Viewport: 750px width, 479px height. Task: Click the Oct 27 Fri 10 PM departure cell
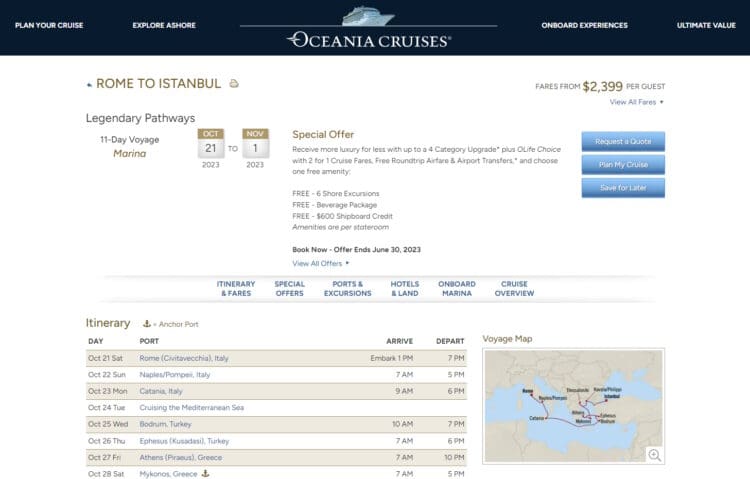point(454,457)
